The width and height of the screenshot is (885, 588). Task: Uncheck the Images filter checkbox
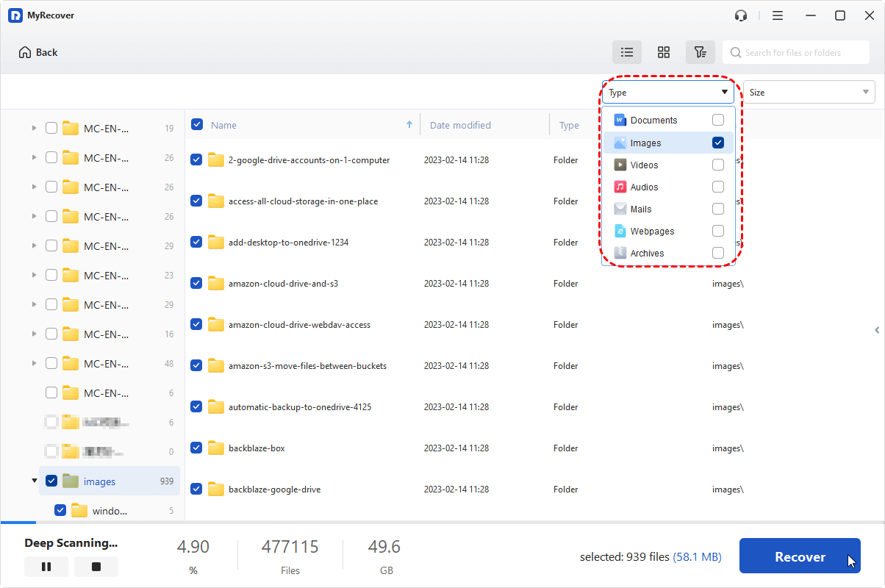coord(718,143)
